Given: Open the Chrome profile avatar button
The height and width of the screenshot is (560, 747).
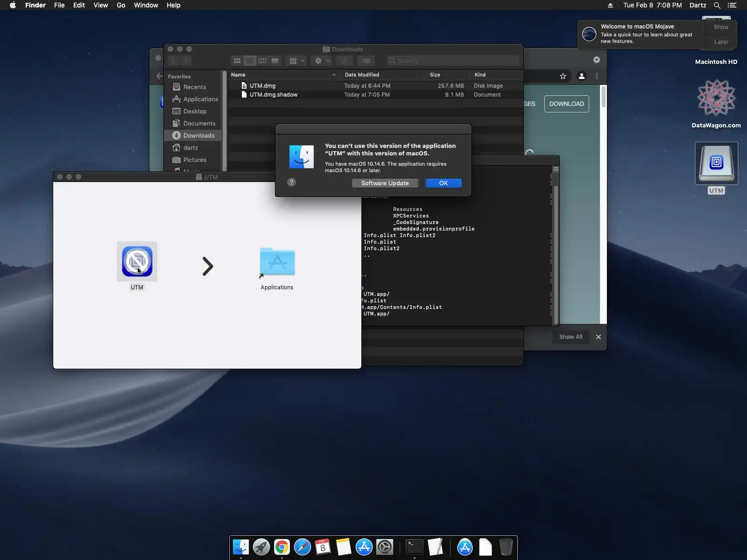Looking at the screenshot, I should click(x=582, y=76).
